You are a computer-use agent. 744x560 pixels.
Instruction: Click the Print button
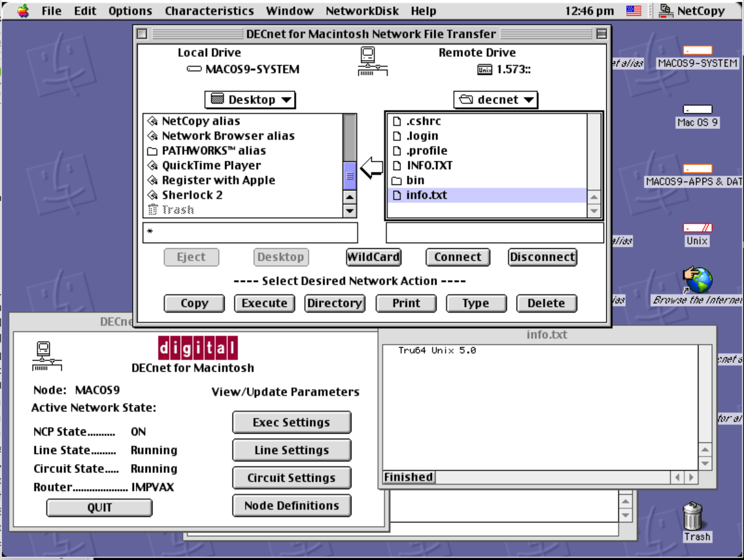(406, 303)
